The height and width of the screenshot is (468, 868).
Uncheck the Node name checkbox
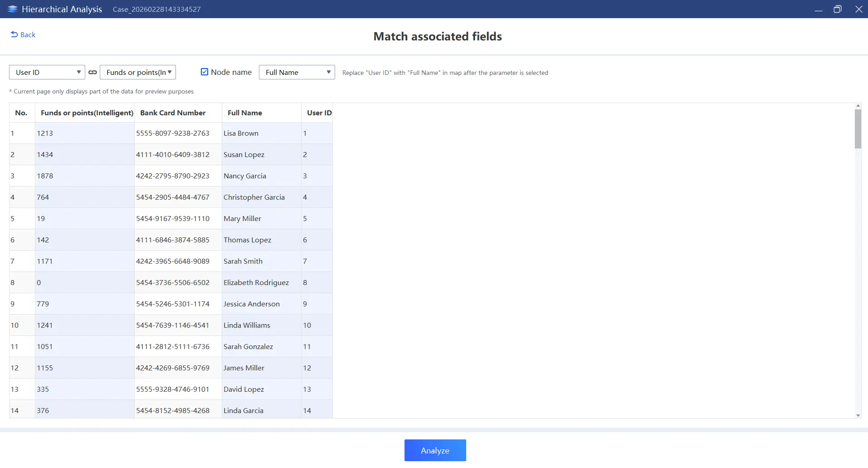pos(205,72)
